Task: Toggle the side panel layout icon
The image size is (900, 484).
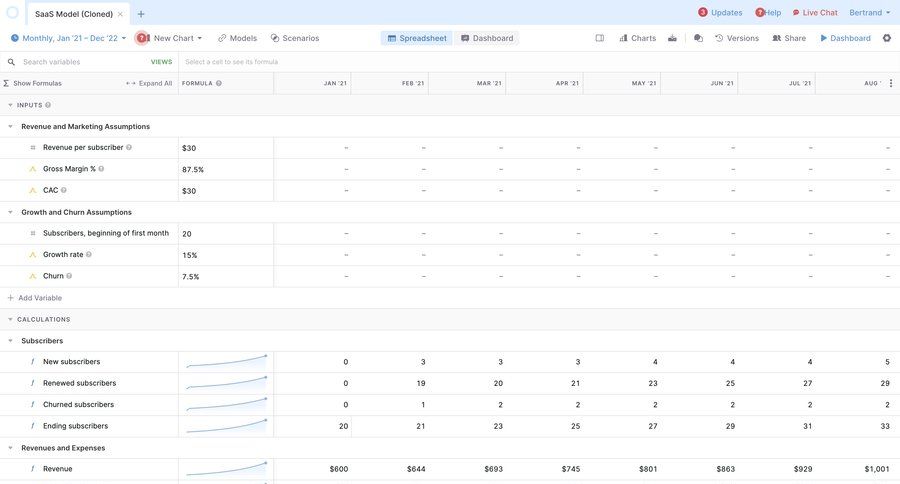Action: [x=600, y=38]
